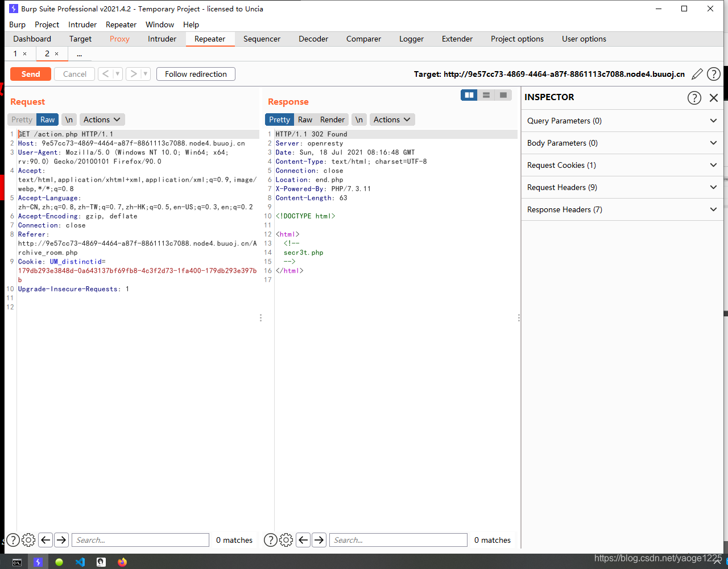The image size is (728, 569).
Task: Switch to the Extender tab
Action: (457, 39)
